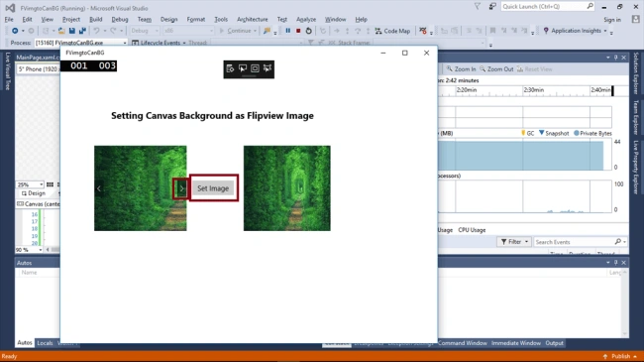The width and height of the screenshot is (644, 362).
Task: Flip to the previous FlipView image
Action: coord(99,188)
